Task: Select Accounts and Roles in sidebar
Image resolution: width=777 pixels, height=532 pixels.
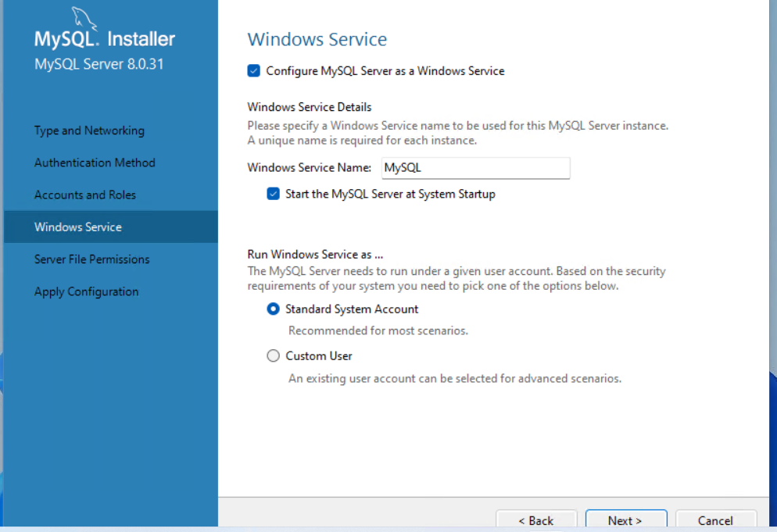Action: point(84,195)
